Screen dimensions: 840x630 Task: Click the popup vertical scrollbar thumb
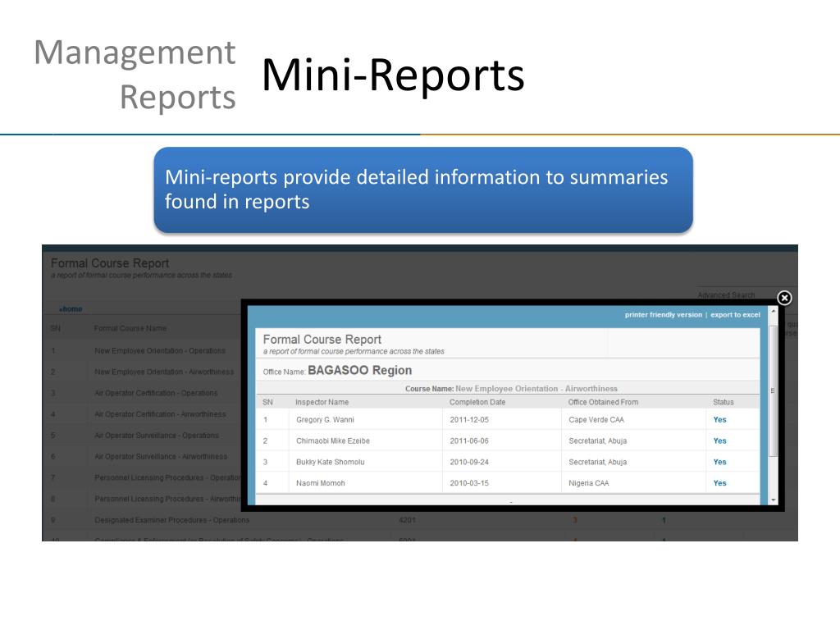click(773, 390)
